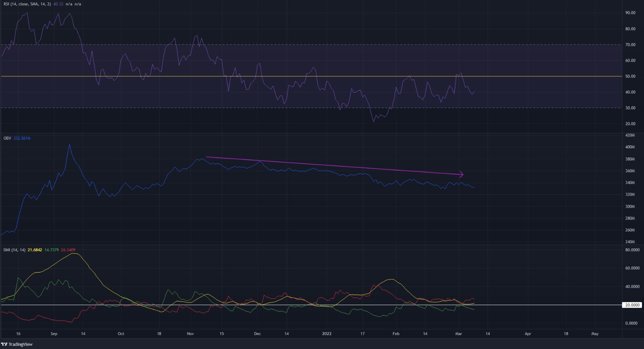Click the yellow ADX value 21.6842
Screen dimensions: 644x349
pyautogui.click(x=34, y=250)
